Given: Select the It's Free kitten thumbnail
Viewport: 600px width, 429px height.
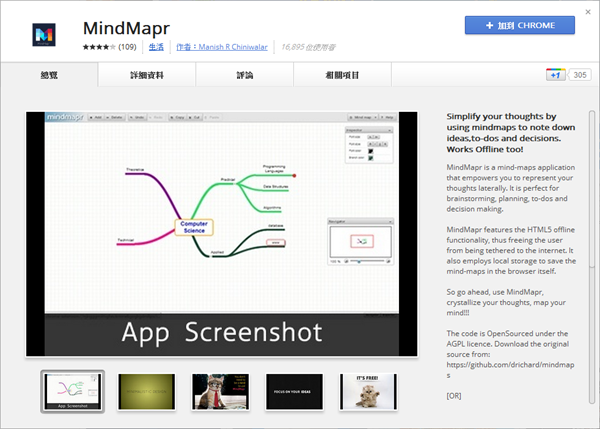Looking at the screenshot, I should tap(368, 391).
